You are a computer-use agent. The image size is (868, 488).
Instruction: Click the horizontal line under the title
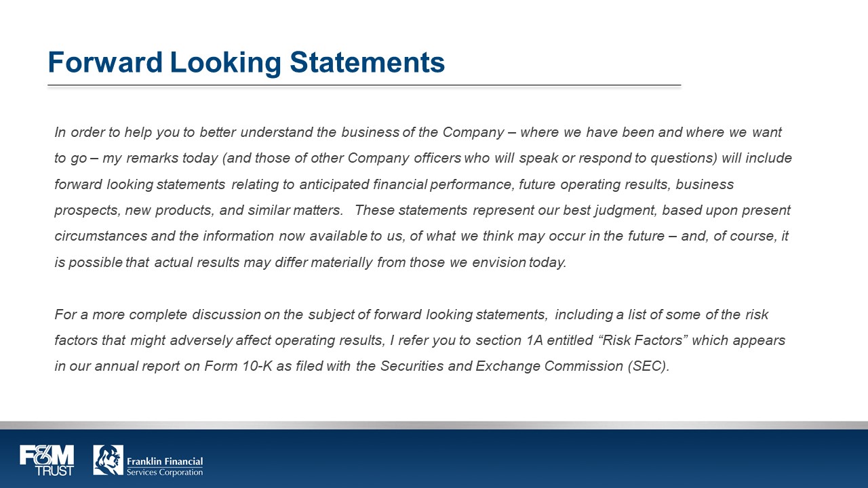363,85
